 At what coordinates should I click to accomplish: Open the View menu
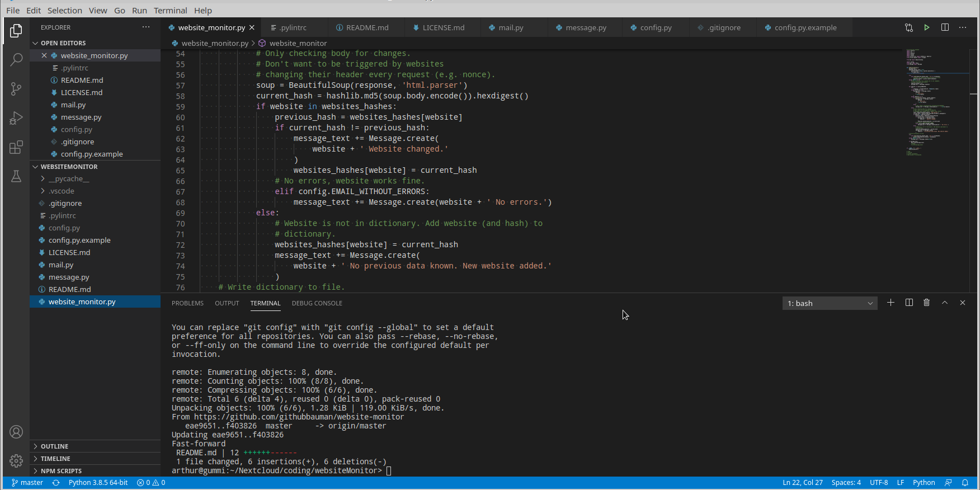(x=98, y=11)
